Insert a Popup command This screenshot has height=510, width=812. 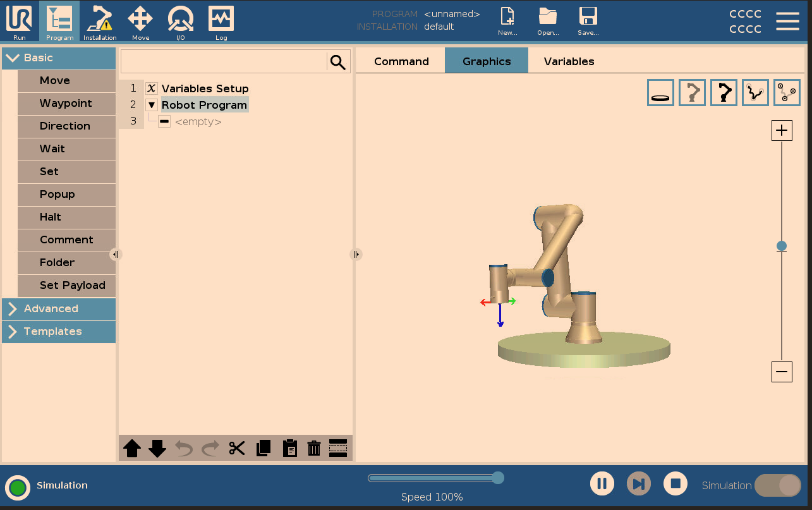click(x=66, y=194)
